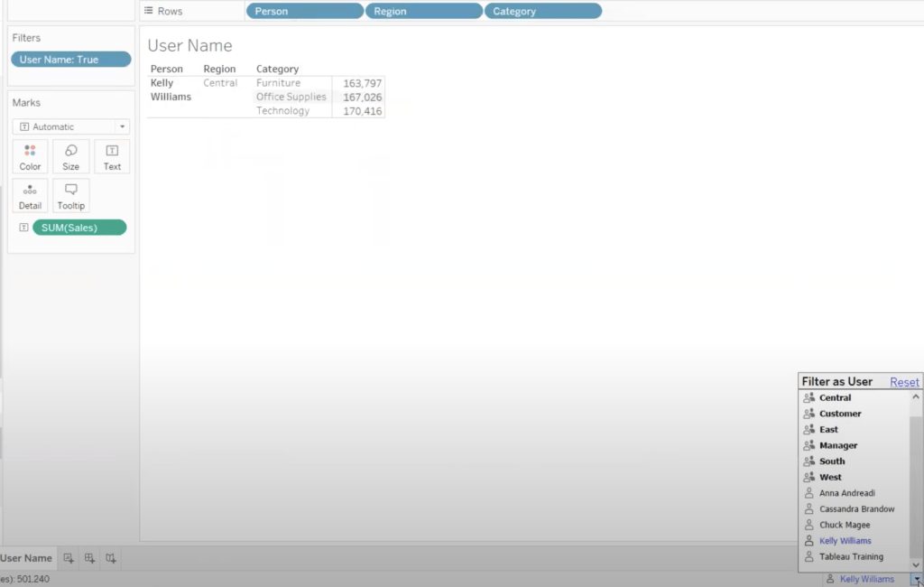This screenshot has height=587, width=924.
Task: Choose Anna Andreadi in user list
Action: click(849, 493)
